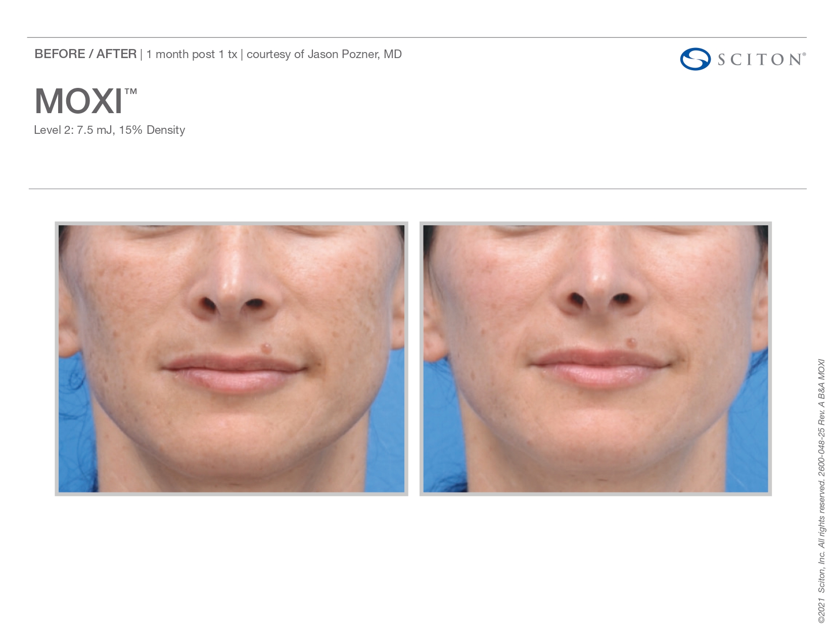Click the large MOXI title
Viewport: 834px width, 644px height.
click(78, 102)
